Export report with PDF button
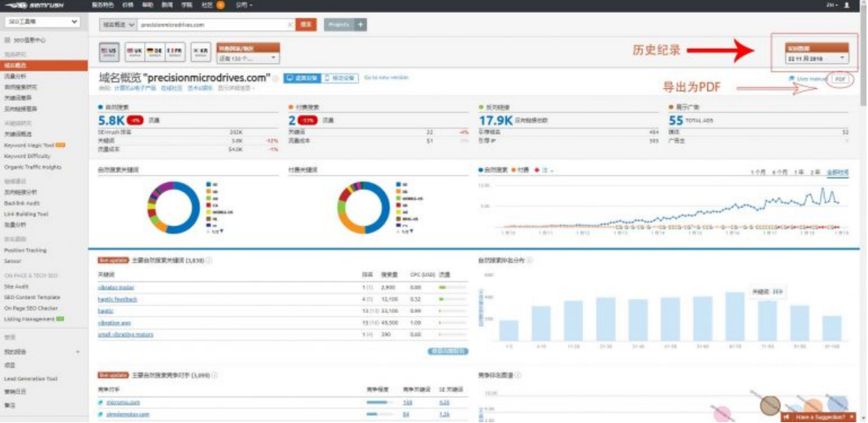The width and height of the screenshot is (868, 423). 840,79
